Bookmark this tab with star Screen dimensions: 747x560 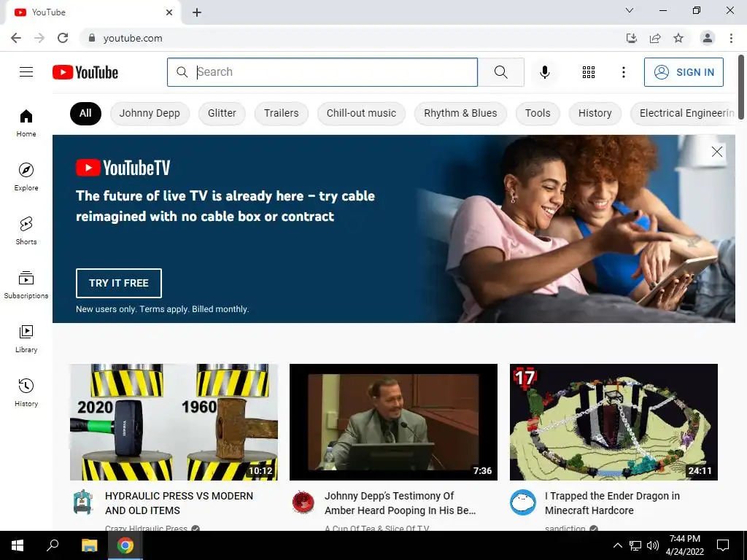(x=678, y=38)
